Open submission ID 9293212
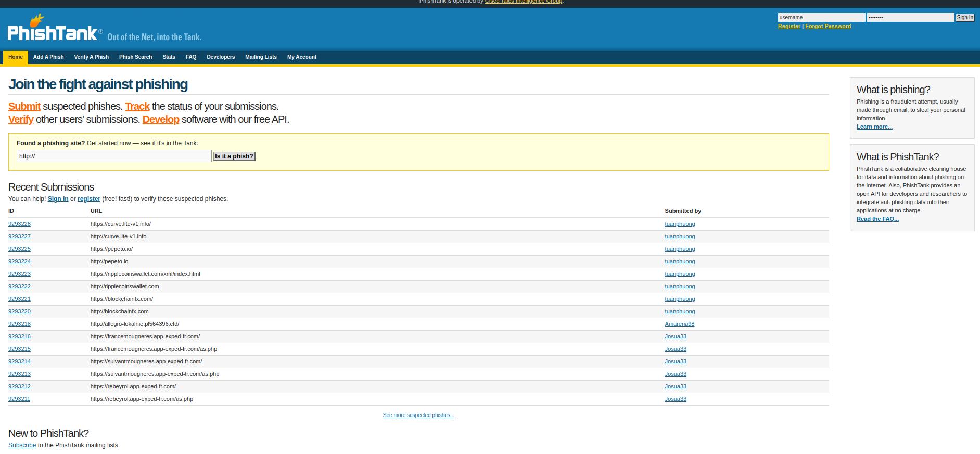980x454 pixels. click(19, 386)
